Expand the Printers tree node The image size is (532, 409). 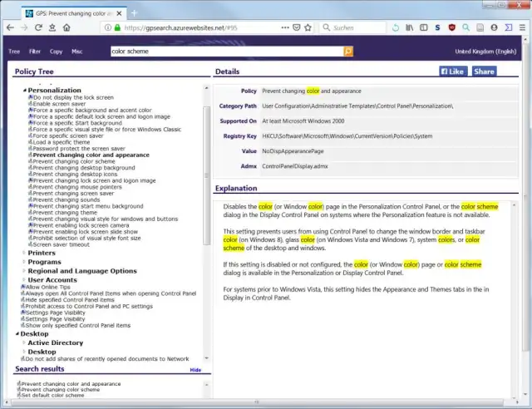(24, 253)
